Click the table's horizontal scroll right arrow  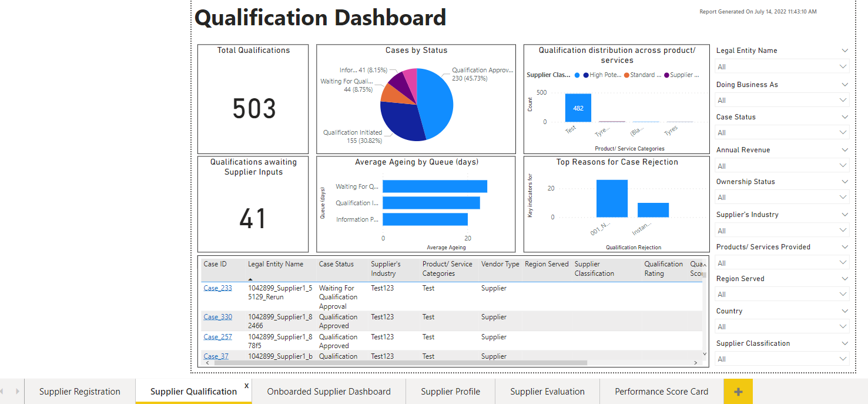tap(696, 363)
